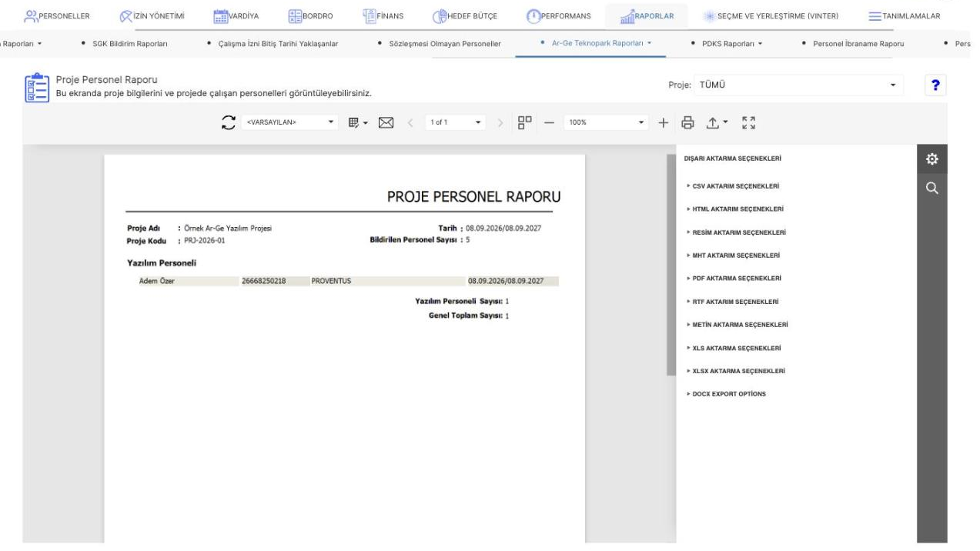Click the refresh report icon
Viewport: 980px width, 551px height.
point(228,122)
